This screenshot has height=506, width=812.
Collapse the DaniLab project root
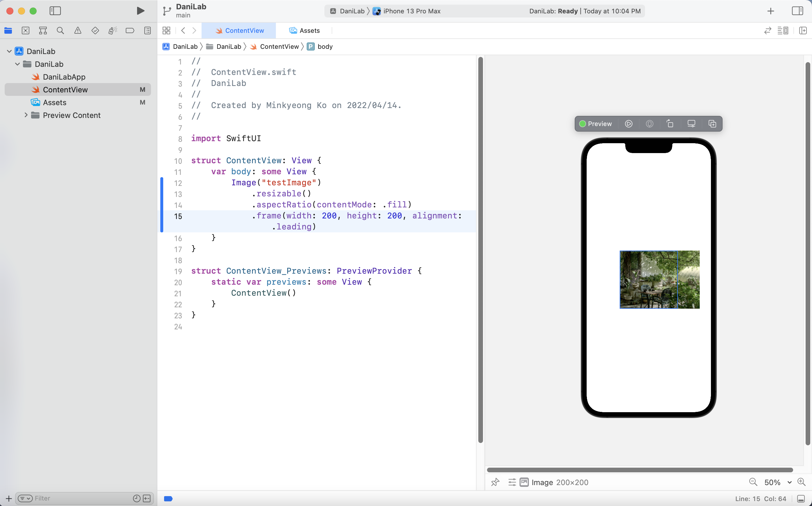click(9, 51)
